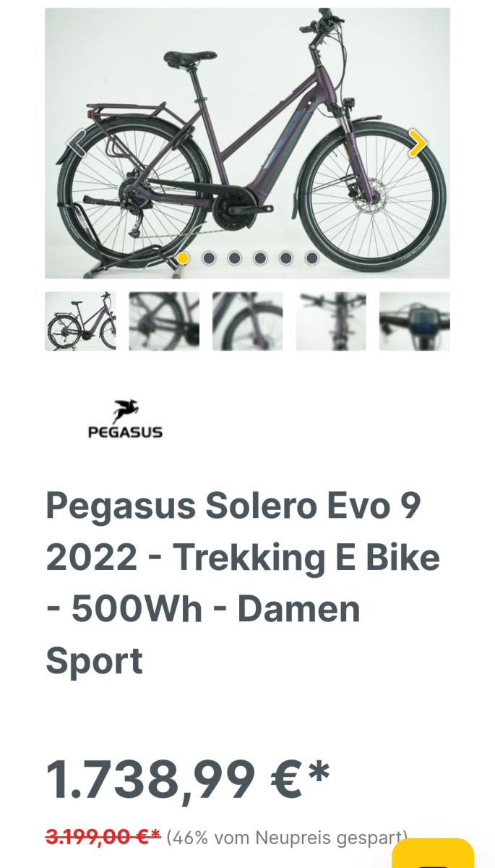Image resolution: width=495 pixels, height=868 pixels.
Task: Open the Pegasus brand logo
Action: coord(125,420)
